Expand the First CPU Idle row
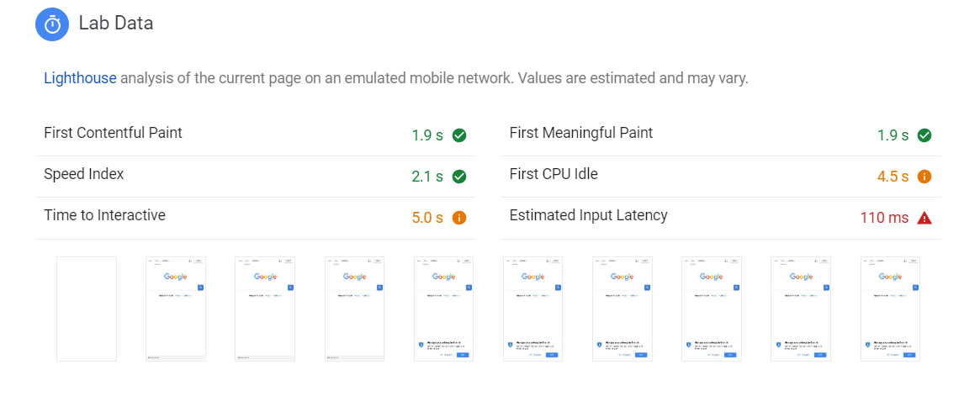 pos(554,174)
